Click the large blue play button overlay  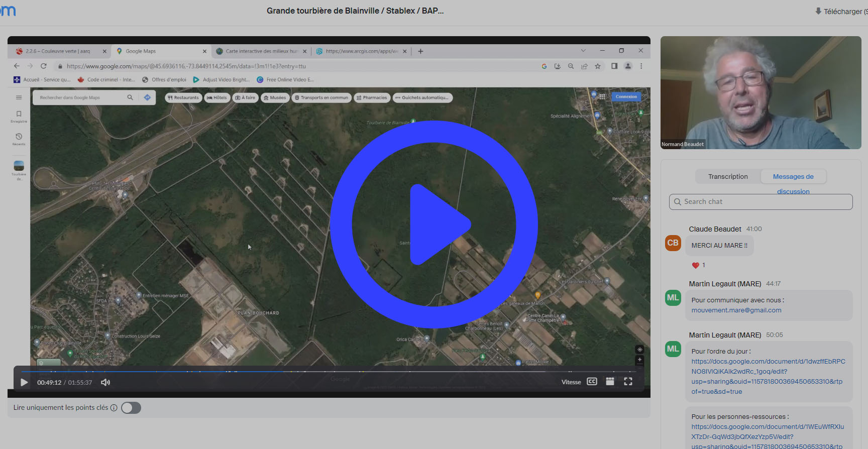tap(434, 225)
